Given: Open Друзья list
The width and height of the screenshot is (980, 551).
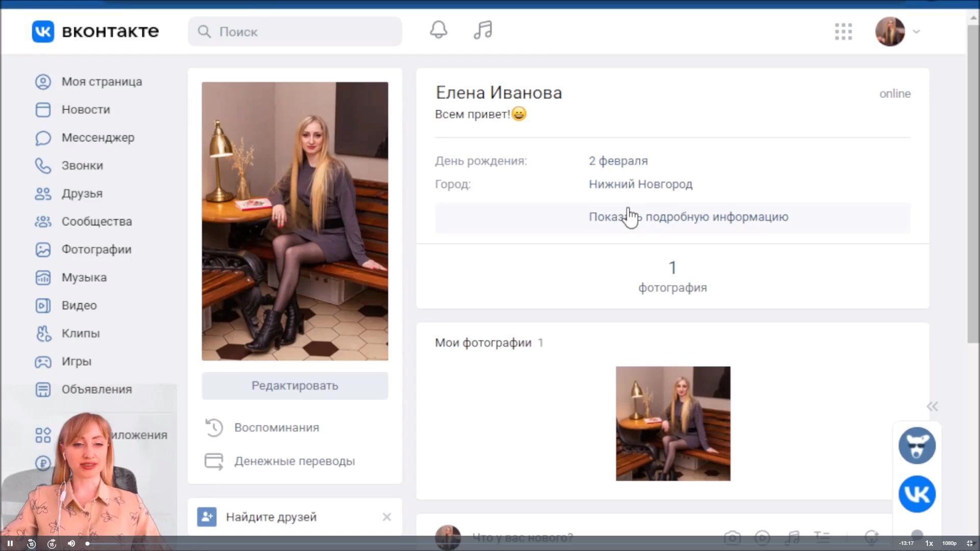Looking at the screenshot, I should [82, 194].
